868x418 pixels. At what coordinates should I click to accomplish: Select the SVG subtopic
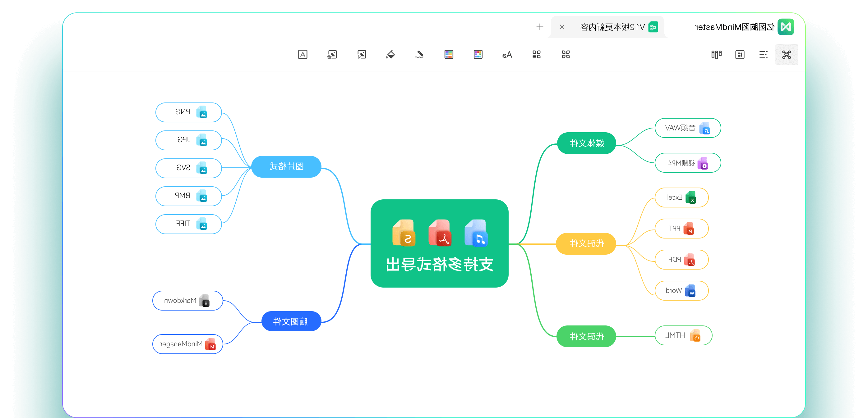pyautogui.click(x=189, y=168)
